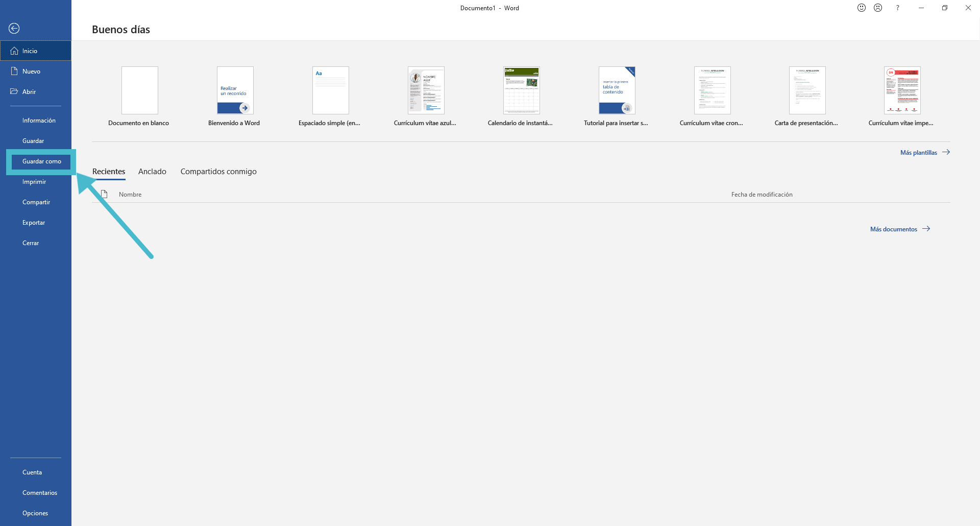Click the Abrir open folder icon
The image size is (980, 526).
click(x=14, y=92)
